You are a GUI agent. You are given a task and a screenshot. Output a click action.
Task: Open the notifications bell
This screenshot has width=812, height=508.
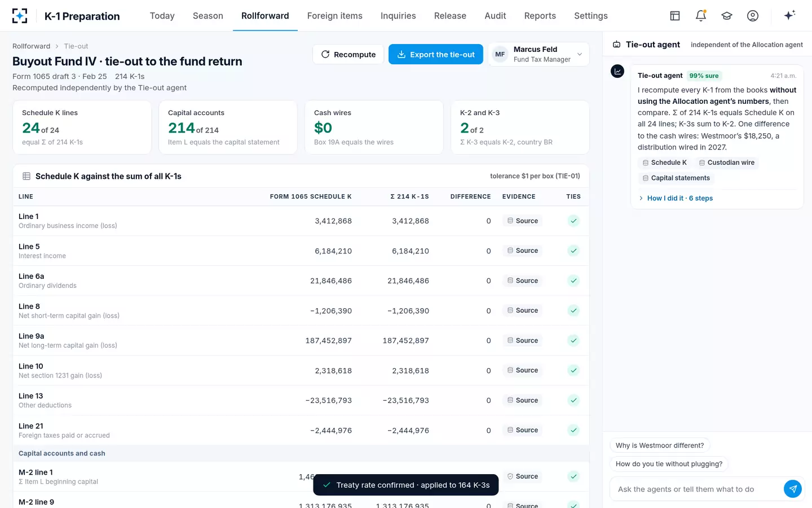point(701,16)
